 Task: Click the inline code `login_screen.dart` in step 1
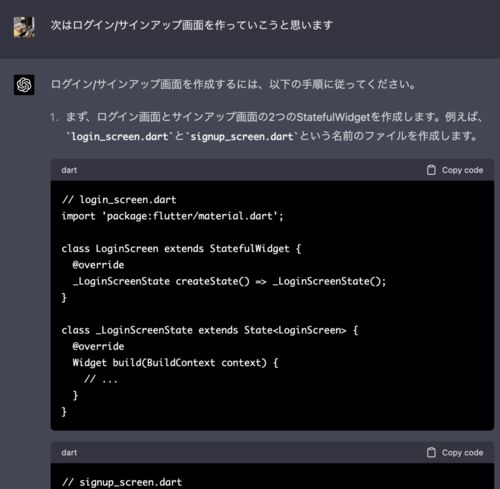pos(120,137)
